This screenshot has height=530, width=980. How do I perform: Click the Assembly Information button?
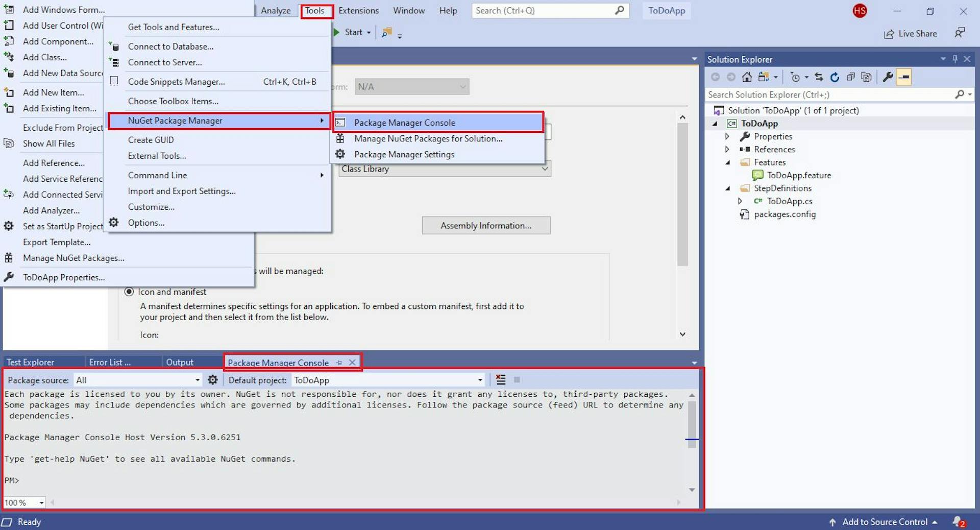coord(485,225)
